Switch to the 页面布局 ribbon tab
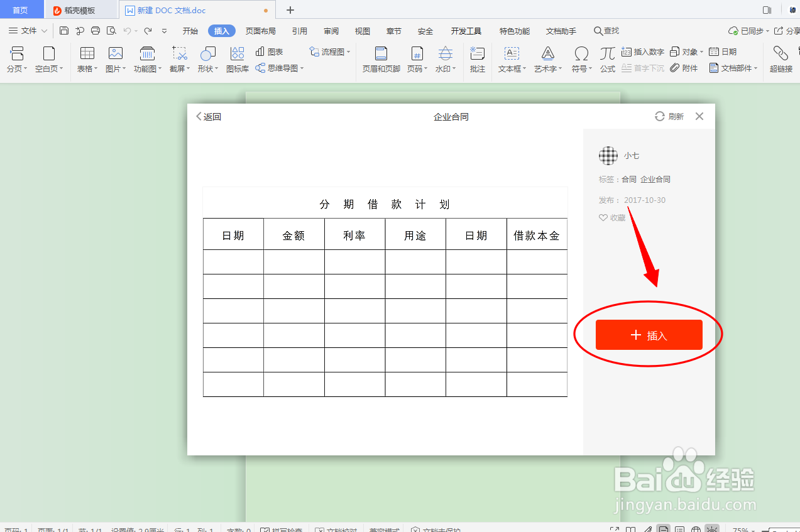800x532 pixels. [261, 30]
